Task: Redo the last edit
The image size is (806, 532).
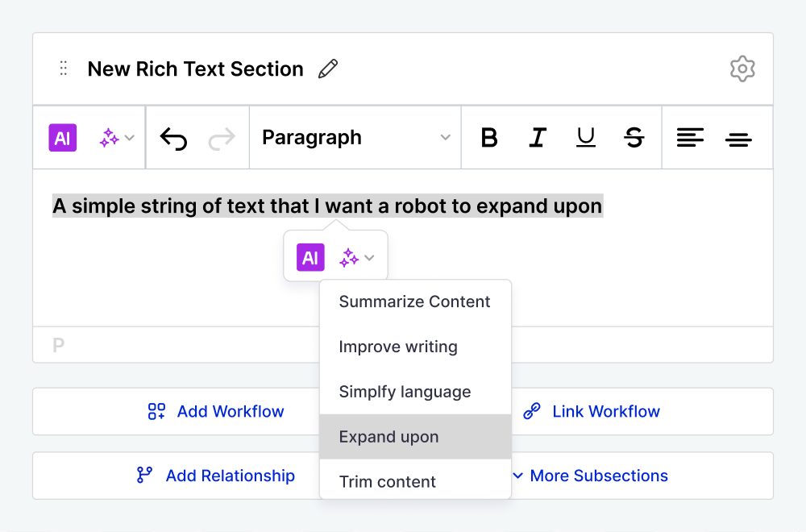Action: (222, 139)
